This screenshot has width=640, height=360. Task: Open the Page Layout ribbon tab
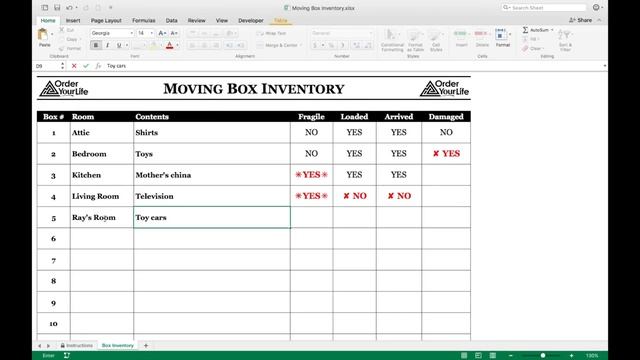coord(106,20)
